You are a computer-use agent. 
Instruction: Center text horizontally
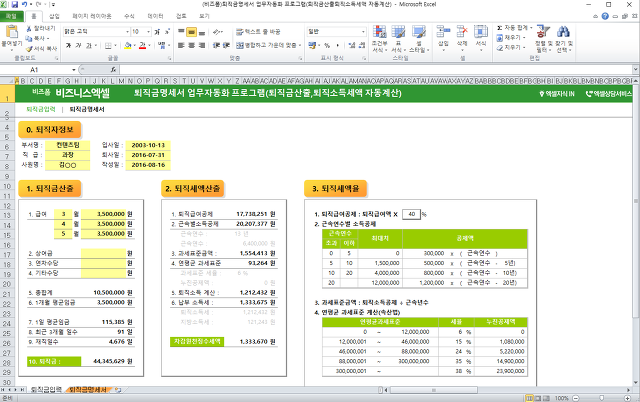click(191, 45)
